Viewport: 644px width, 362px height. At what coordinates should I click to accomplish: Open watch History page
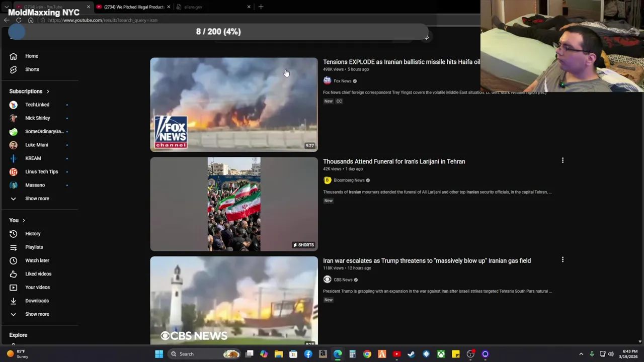click(x=33, y=234)
